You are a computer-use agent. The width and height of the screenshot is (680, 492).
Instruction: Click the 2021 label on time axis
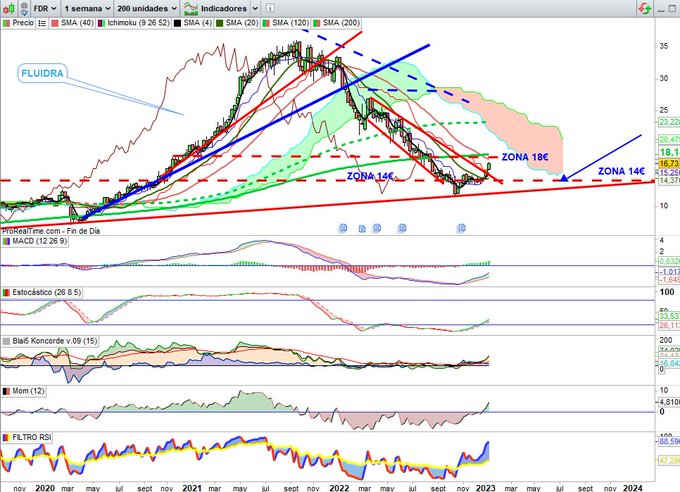[192, 488]
